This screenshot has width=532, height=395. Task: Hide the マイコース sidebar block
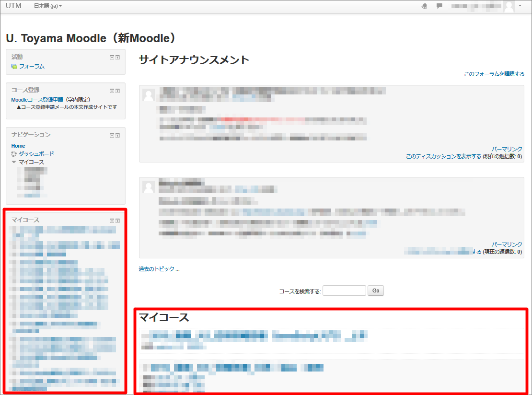112,221
